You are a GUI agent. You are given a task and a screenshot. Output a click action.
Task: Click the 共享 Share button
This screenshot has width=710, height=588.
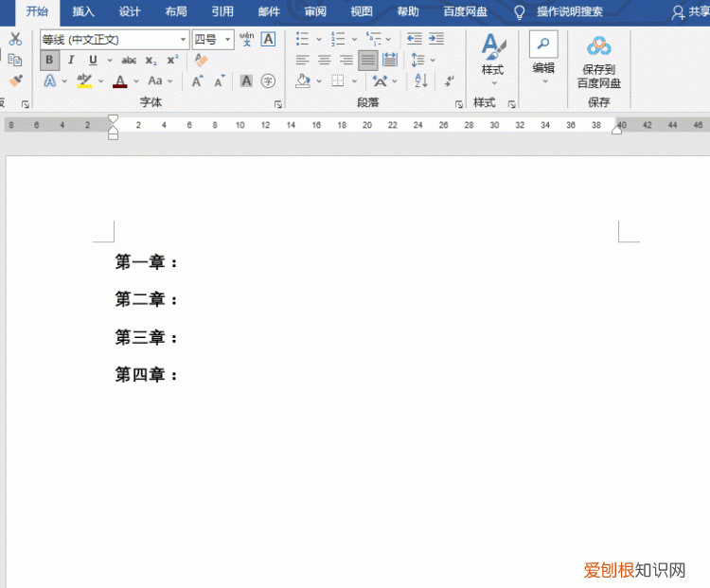(x=691, y=11)
